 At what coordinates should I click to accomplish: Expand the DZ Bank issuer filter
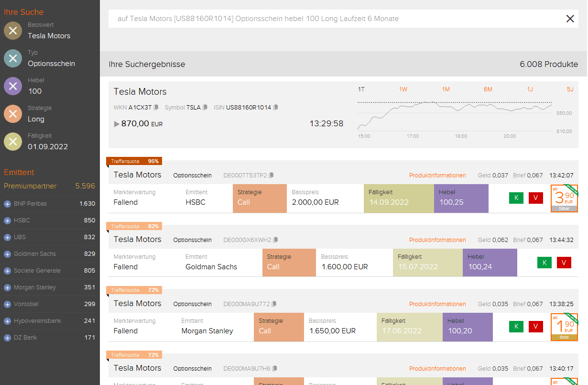point(7,338)
